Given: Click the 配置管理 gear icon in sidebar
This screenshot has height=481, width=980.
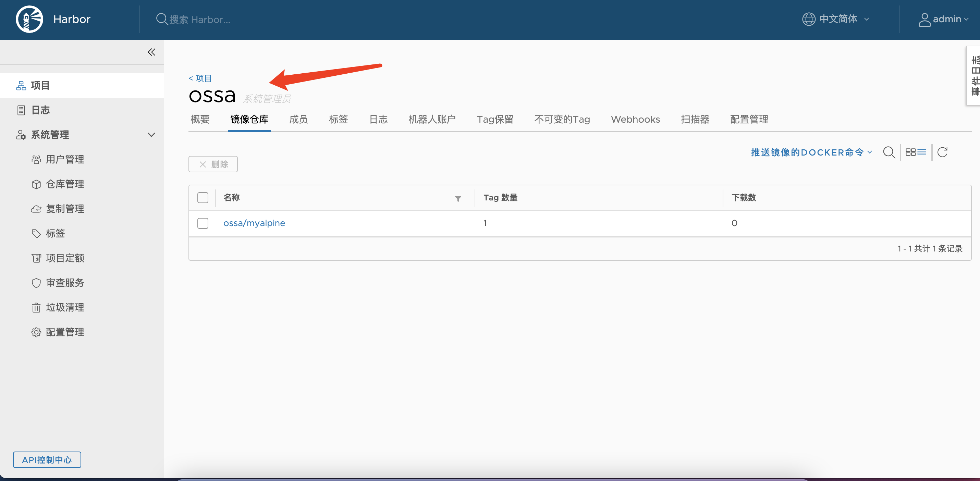Looking at the screenshot, I should tap(36, 332).
